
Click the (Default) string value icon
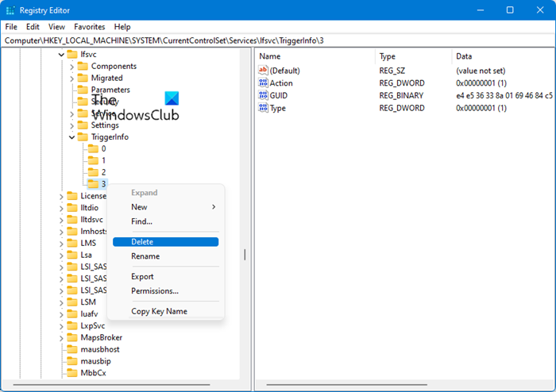click(x=263, y=70)
